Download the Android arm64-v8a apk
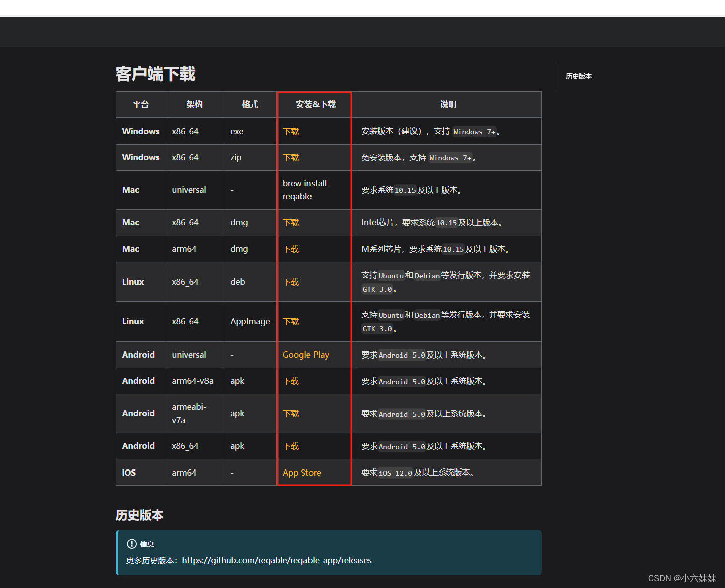Viewport: 725px width, 588px height. click(x=291, y=381)
